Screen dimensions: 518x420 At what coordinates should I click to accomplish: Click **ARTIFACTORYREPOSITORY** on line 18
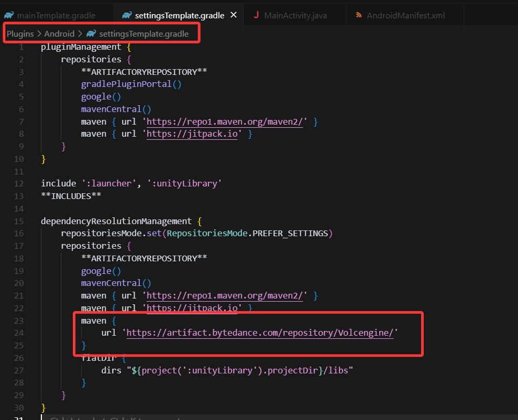(x=144, y=258)
